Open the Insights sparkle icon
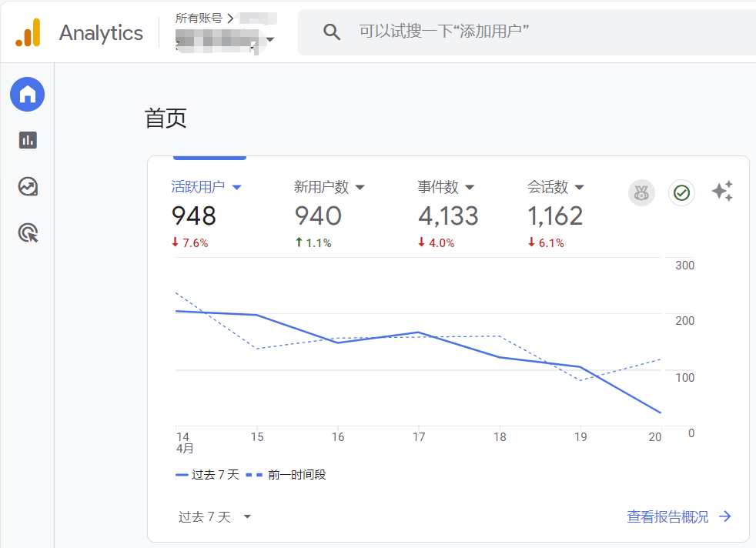The height and width of the screenshot is (548, 756). click(722, 192)
